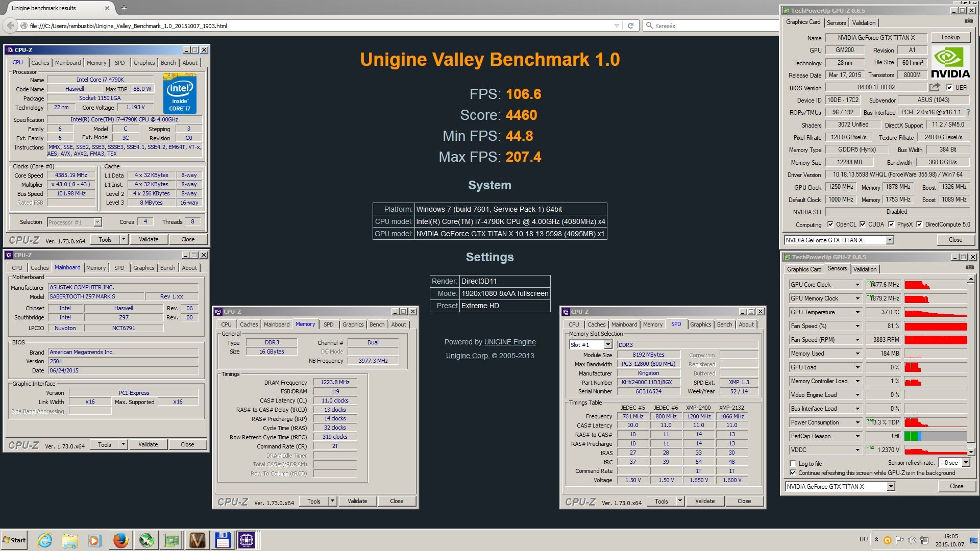Switch to CPU-Z via purple chip taskbar icon
This screenshot has height=551, width=980.
(x=247, y=540)
